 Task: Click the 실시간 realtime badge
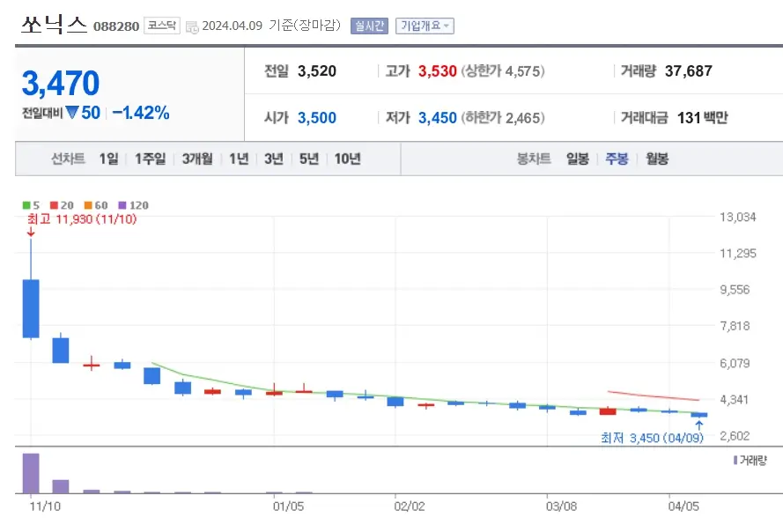(x=368, y=26)
